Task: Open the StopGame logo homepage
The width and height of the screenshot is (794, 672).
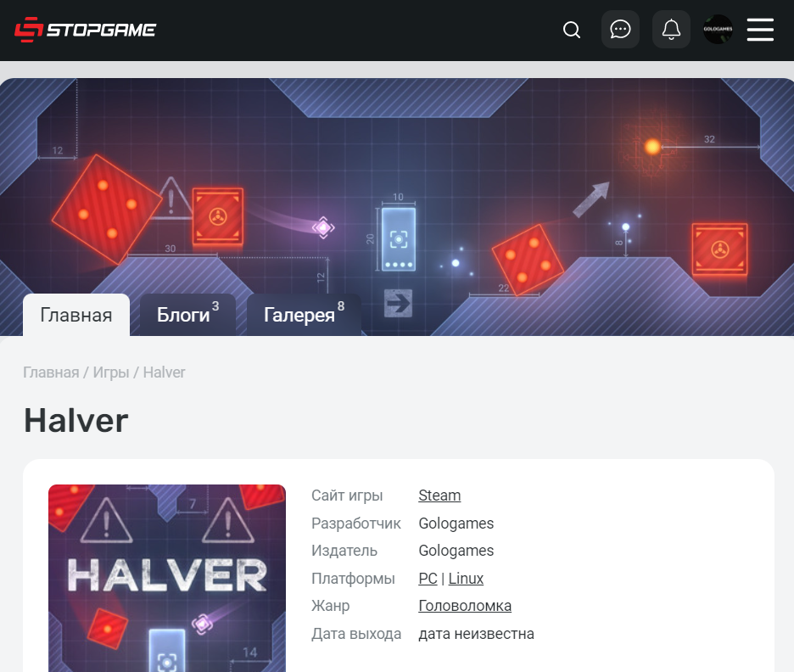Action: coord(85,30)
